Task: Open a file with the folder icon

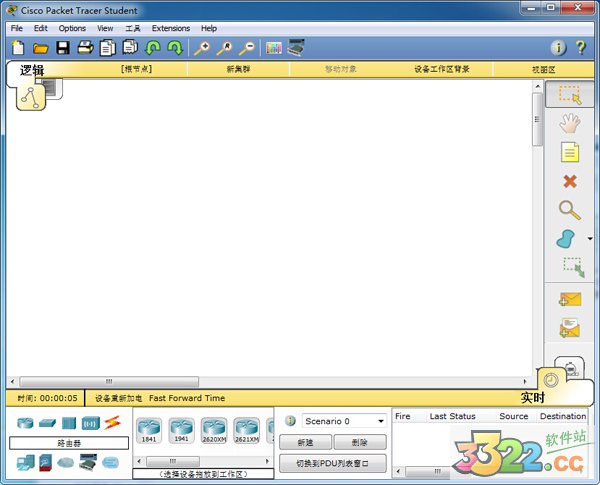Action: coord(40,48)
